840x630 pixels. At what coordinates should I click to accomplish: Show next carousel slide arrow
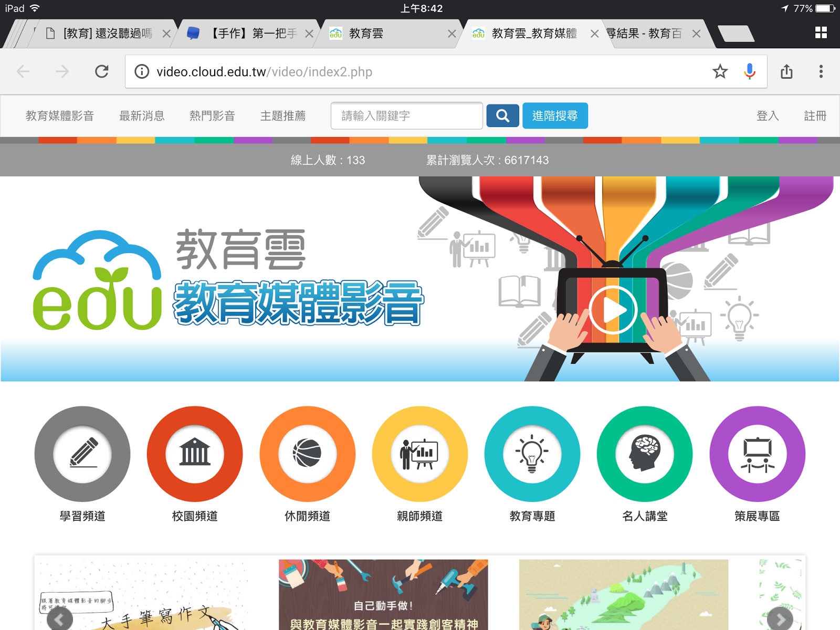pyautogui.click(x=780, y=618)
